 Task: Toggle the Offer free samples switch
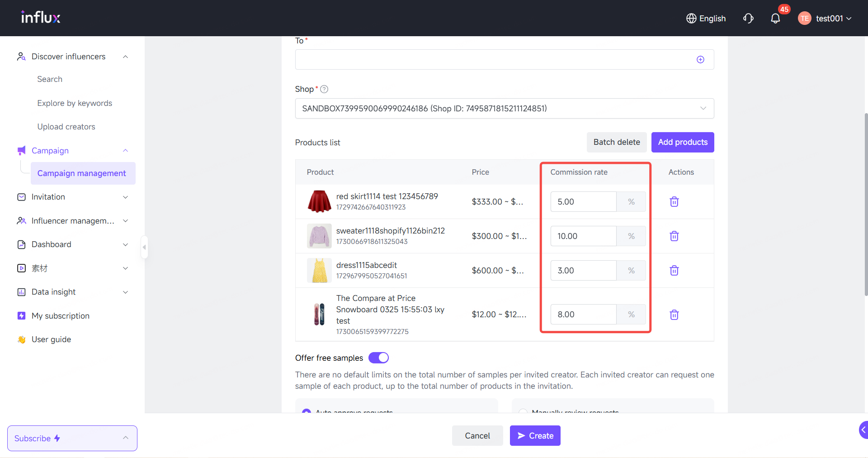[378, 358]
